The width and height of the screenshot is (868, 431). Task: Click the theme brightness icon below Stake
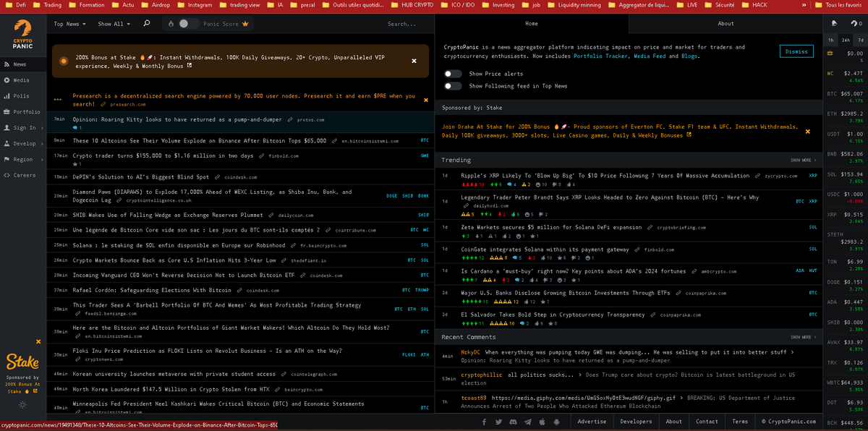(22, 404)
